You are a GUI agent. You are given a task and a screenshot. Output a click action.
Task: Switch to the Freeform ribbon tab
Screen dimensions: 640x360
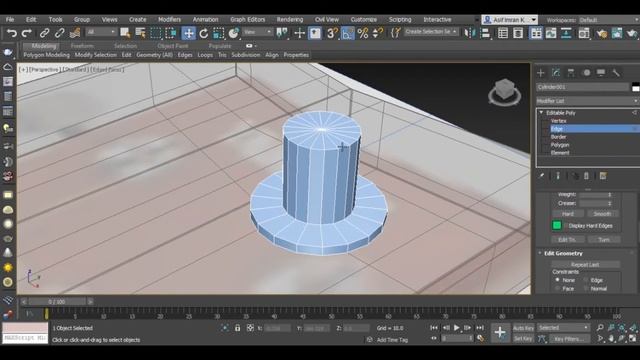click(x=82, y=46)
